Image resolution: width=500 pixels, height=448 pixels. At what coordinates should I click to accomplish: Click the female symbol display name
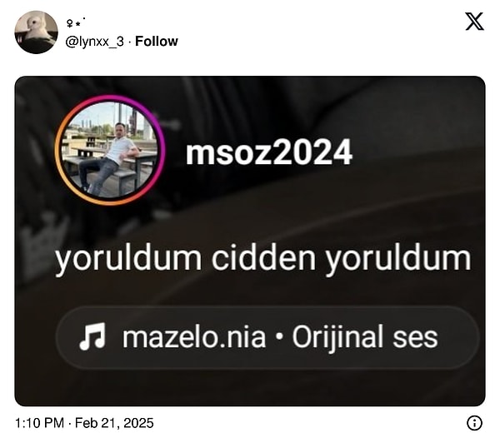tap(76, 22)
